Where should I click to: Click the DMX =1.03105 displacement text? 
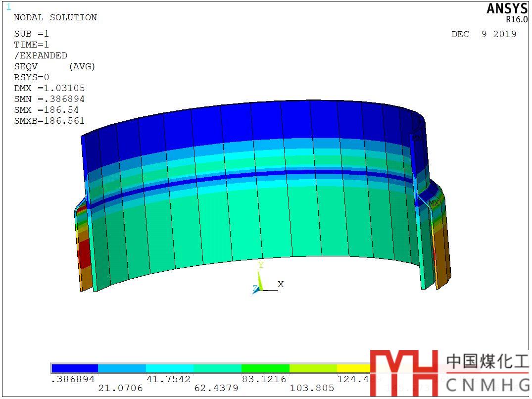[49, 88]
